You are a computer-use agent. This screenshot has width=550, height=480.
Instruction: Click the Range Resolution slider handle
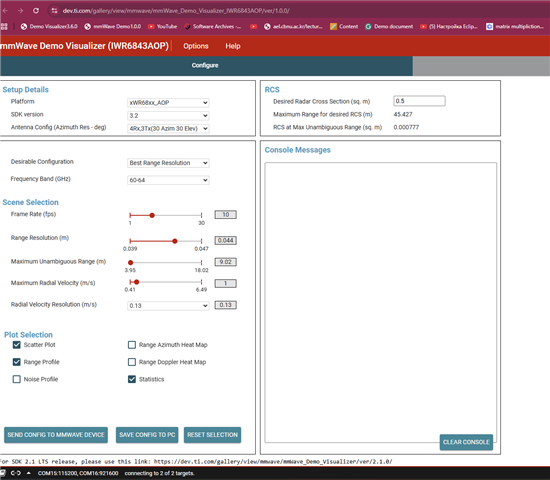[175, 241]
